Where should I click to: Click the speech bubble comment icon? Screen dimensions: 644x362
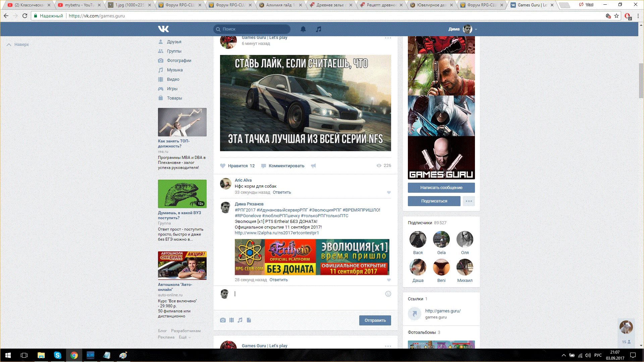[x=264, y=166]
